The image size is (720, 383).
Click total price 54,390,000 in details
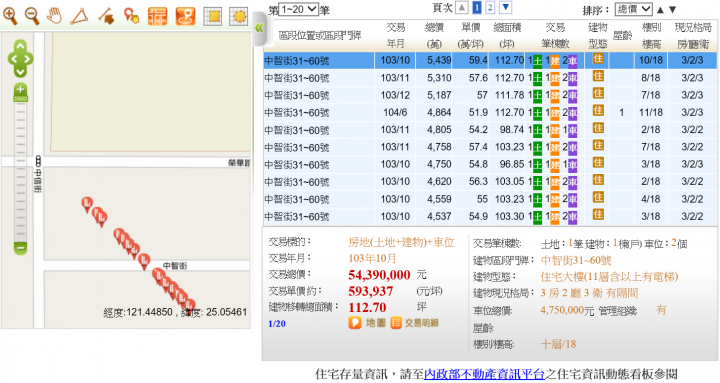(x=379, y=275)
